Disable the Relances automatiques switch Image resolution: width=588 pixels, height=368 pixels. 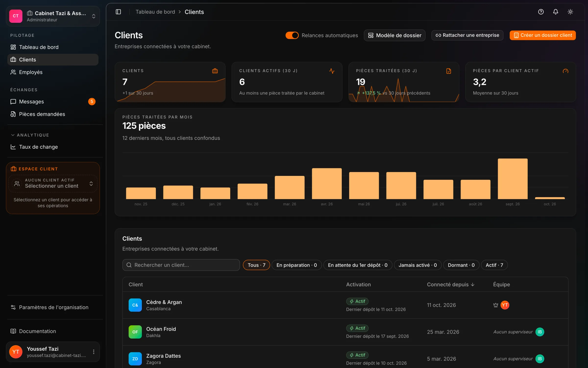[x=292, y=35]
